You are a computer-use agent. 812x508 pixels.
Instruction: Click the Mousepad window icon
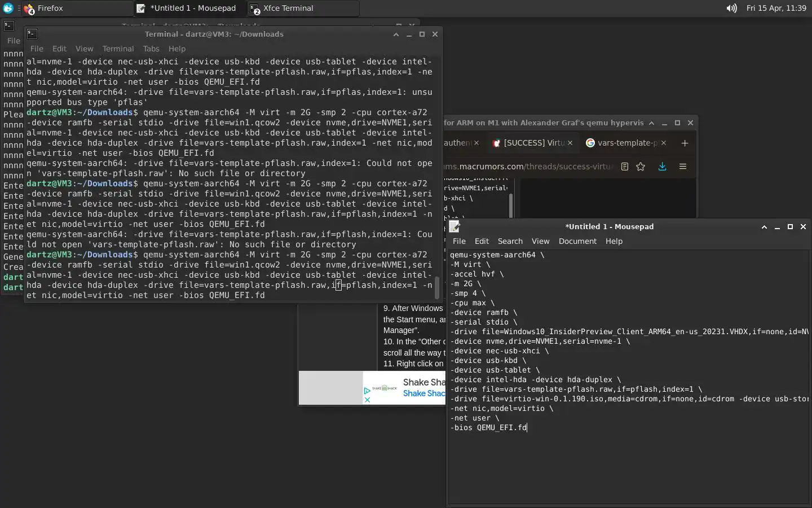(454, 226)
